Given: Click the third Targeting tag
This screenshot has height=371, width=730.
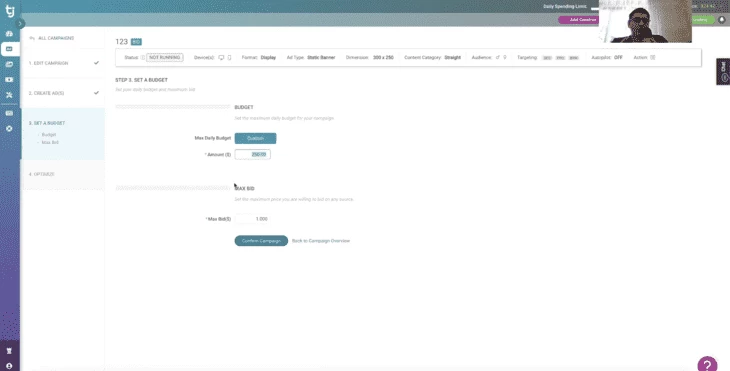Looking at the screenshot, I should [574, 58].
